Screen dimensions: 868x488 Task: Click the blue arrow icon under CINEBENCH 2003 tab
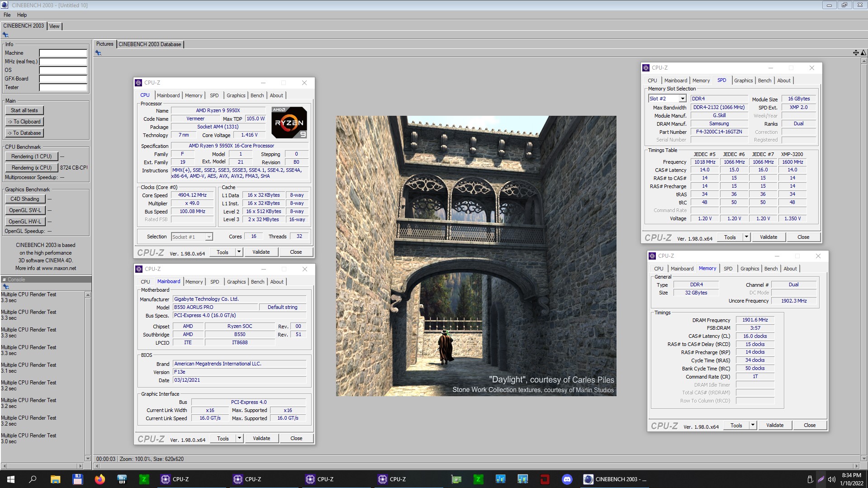pyautogui.click(x=5, y=35)
